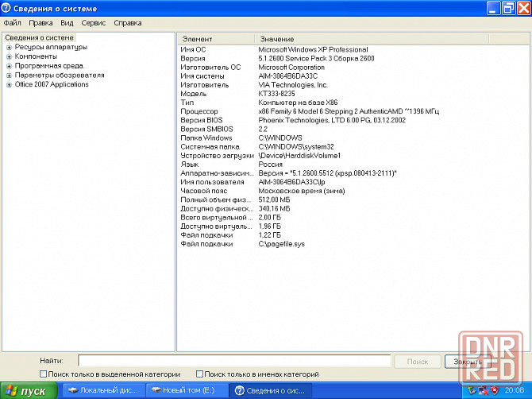Click the title bar help icon
Screen dimensions: 532x399
tap(6, 8)
